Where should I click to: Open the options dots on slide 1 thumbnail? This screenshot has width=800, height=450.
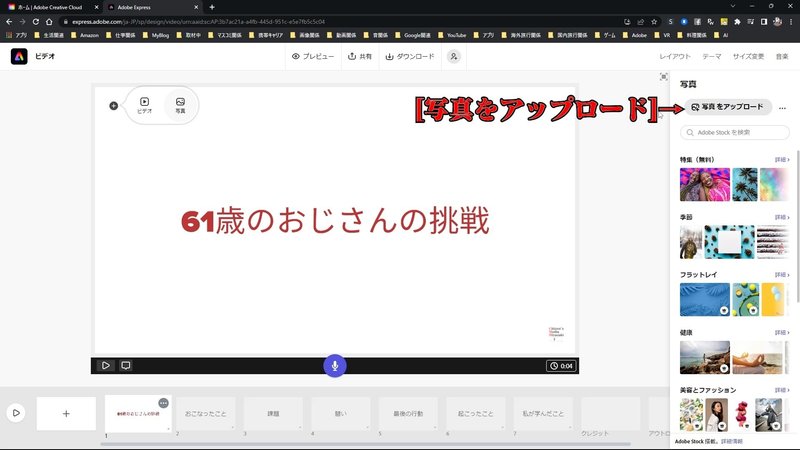[x=163, y=403]
